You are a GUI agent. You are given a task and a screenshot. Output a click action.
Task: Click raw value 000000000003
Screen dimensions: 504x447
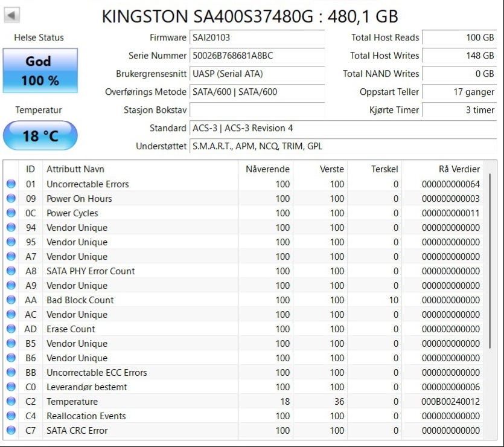coord(451,199)
